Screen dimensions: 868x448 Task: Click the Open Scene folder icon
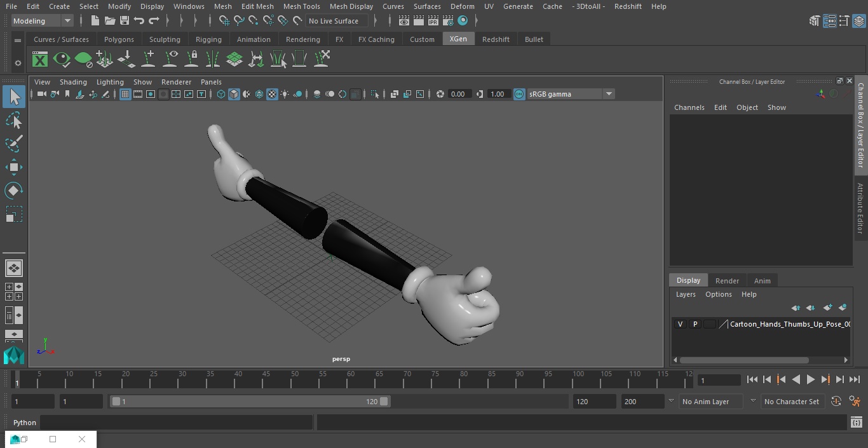click(x=109, y=21)
